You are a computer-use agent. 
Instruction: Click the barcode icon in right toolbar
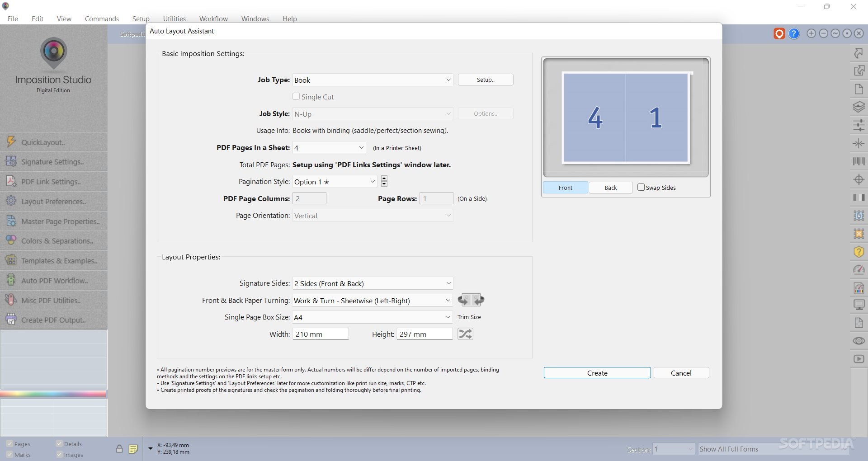859,161
